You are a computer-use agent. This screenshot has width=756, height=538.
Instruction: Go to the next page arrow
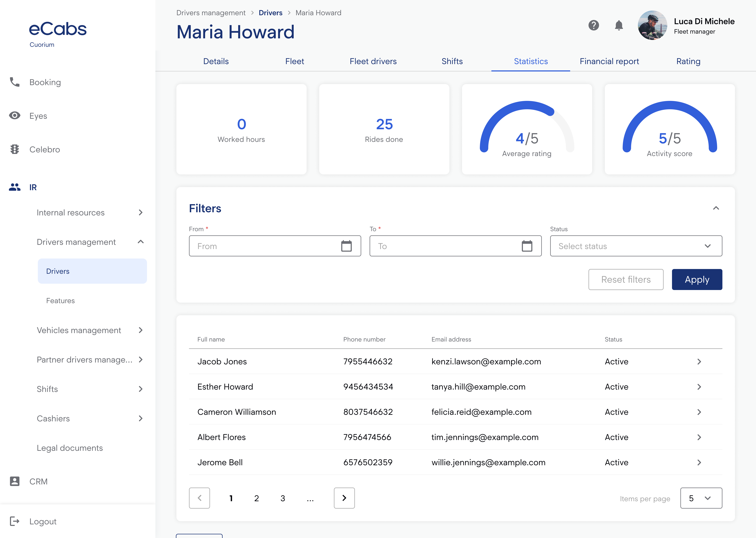click(x=344, y=498)
